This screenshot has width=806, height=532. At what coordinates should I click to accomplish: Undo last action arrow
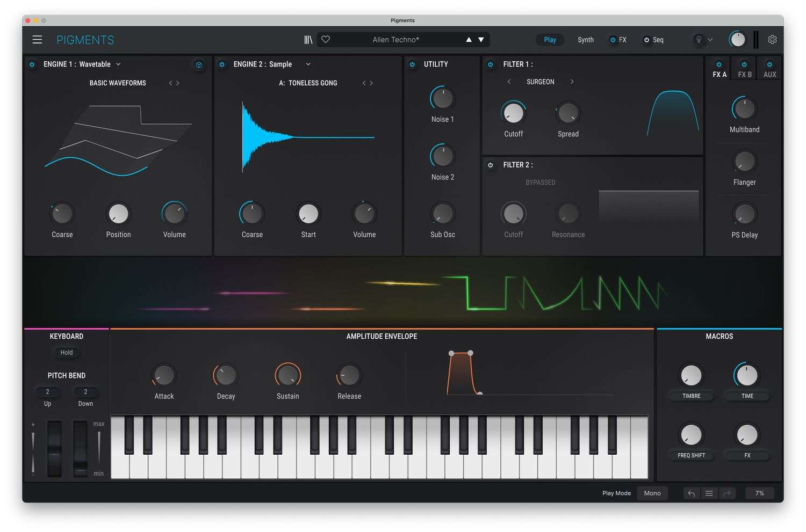tap(692, 493)
